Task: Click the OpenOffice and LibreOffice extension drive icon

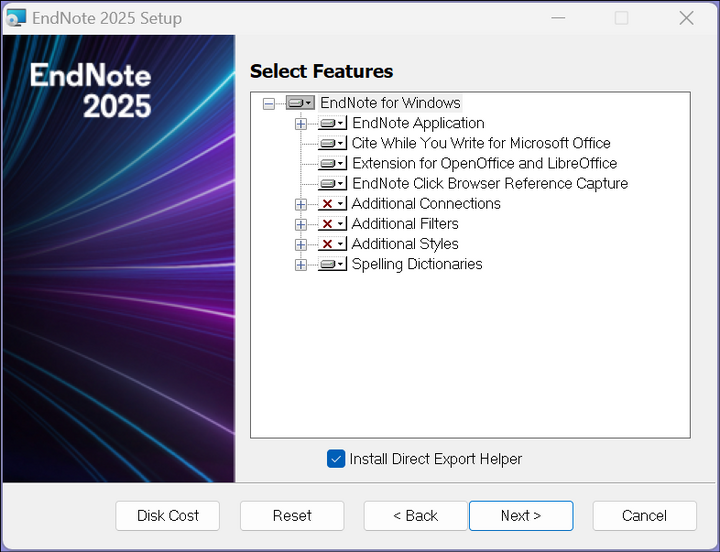Action: tap(332, 163)
